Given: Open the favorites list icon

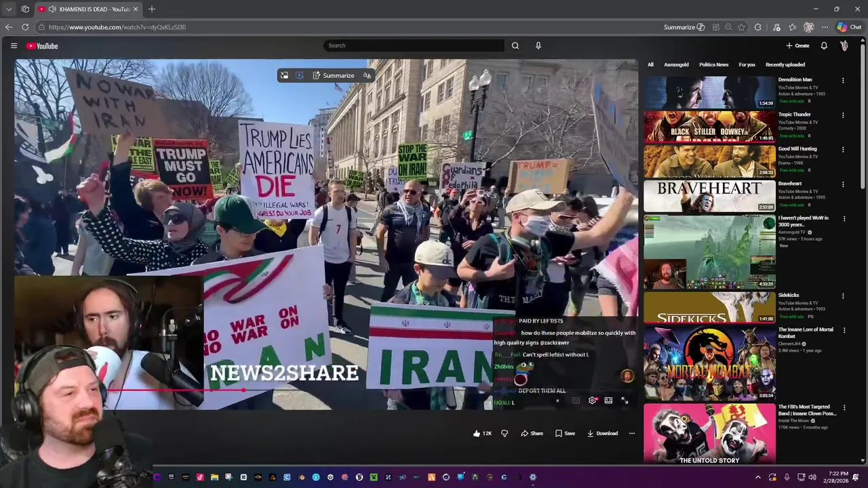Looking at the screenshot, I should tap(792, 27).
